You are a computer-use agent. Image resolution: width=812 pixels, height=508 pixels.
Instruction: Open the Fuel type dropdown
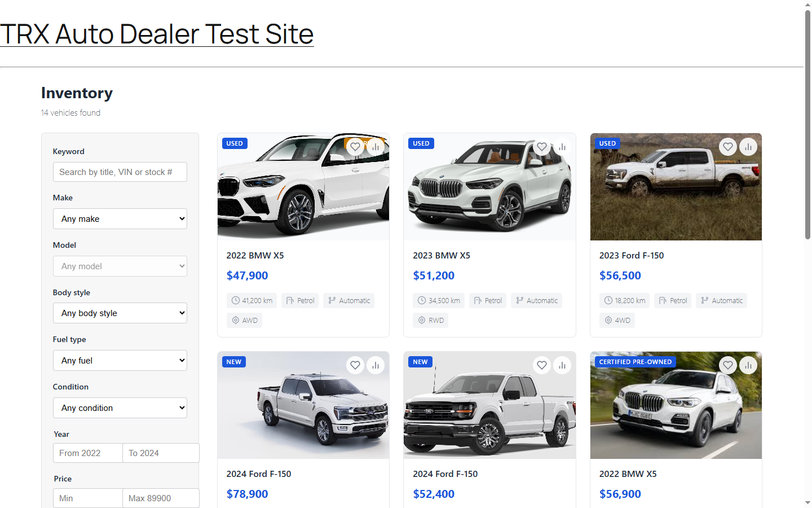[x=120, y=361]
